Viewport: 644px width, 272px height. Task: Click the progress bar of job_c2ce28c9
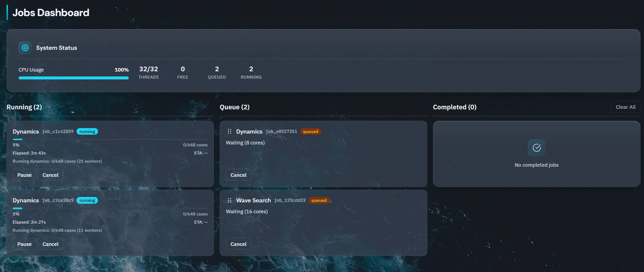tap(110, 208)
